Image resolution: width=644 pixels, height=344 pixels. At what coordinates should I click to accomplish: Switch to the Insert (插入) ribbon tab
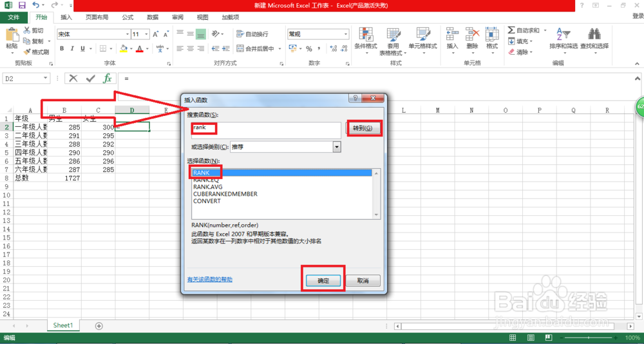66,17
